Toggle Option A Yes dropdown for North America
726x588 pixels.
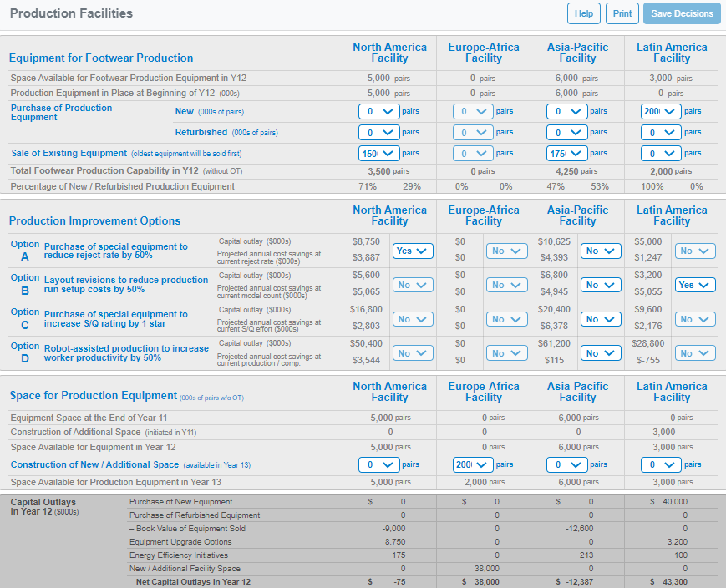pyautogui.click(x=413, y=251)
